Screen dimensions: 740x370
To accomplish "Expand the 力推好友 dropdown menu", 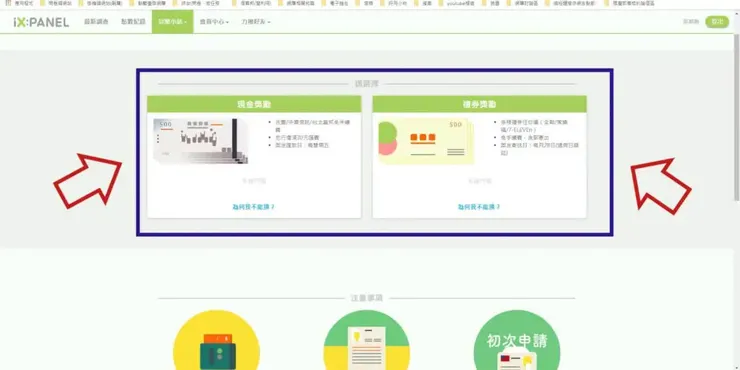I will click(255, 22).
